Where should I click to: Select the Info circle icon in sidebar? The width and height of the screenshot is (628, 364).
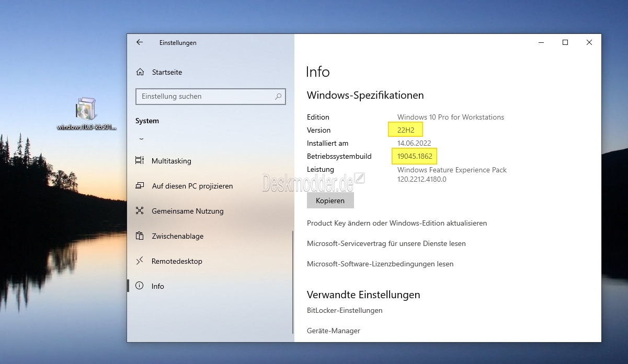click(x=140, y=286)
